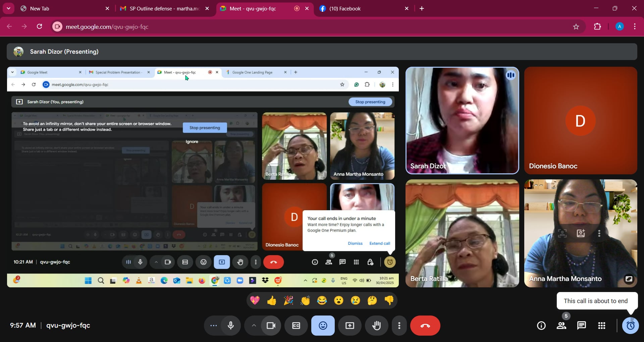This screenshot has width=644, height=342.
Task: Bookmark this page with star icon
Action: [x=576, y=27]
